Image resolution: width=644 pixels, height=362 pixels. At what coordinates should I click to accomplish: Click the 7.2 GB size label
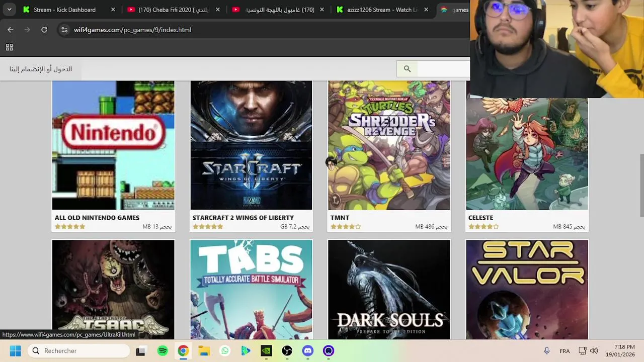[x=295, y=227]
